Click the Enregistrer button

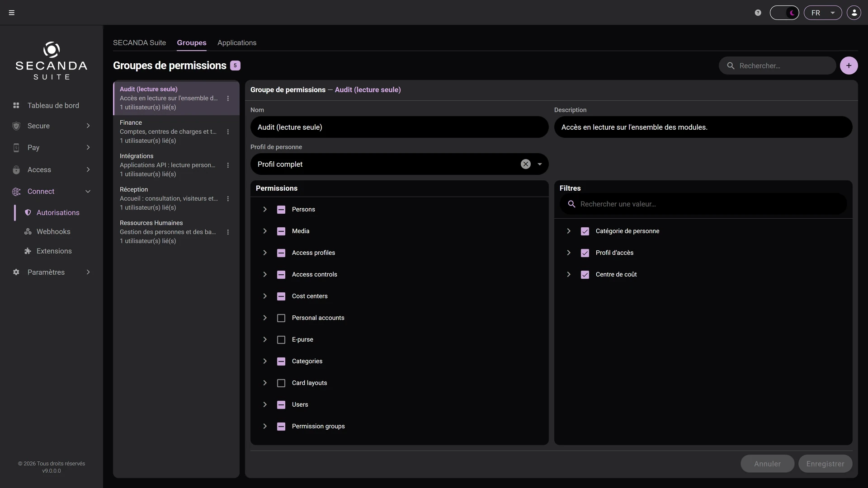825,464
